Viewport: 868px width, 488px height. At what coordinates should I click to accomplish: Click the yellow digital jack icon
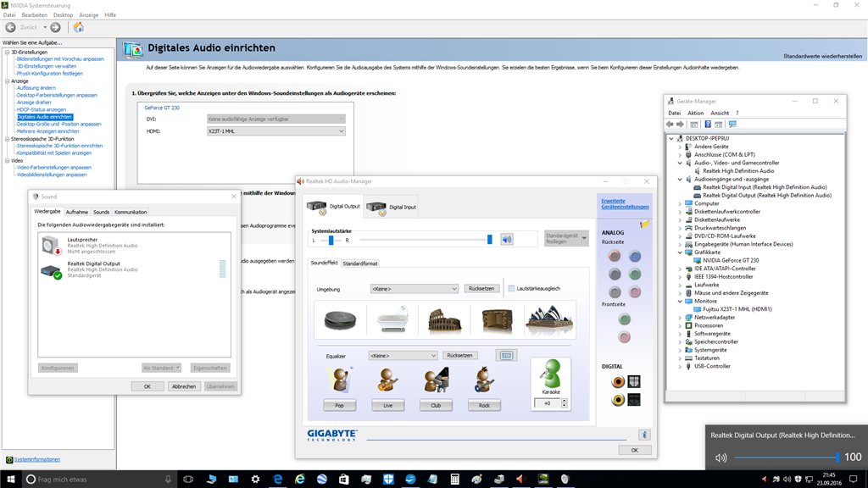(x=618, y=400)
